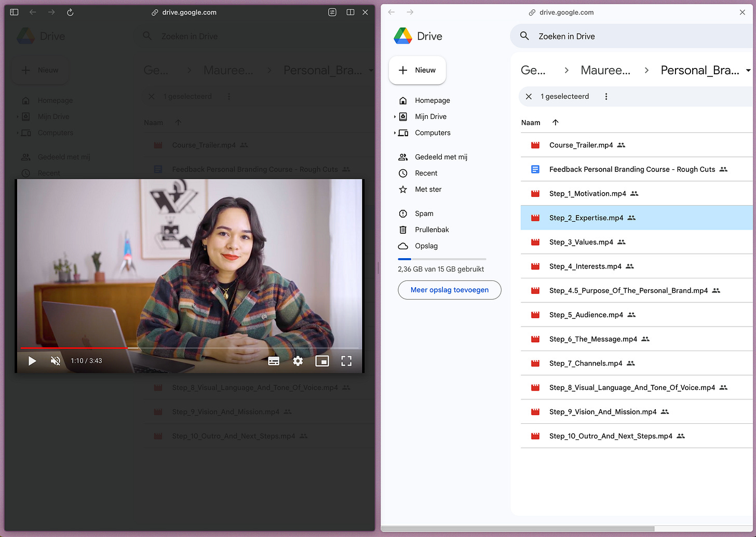The width and height of the screenshot is (756, 537).
Task: Click Meer opslag toevoegen button
Action: coord(450,290)
